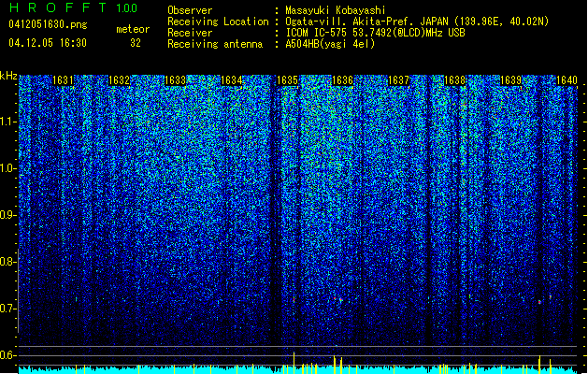Click the 1634 time marker
This screenshot has width=588, height=374.
click(232, 80)
